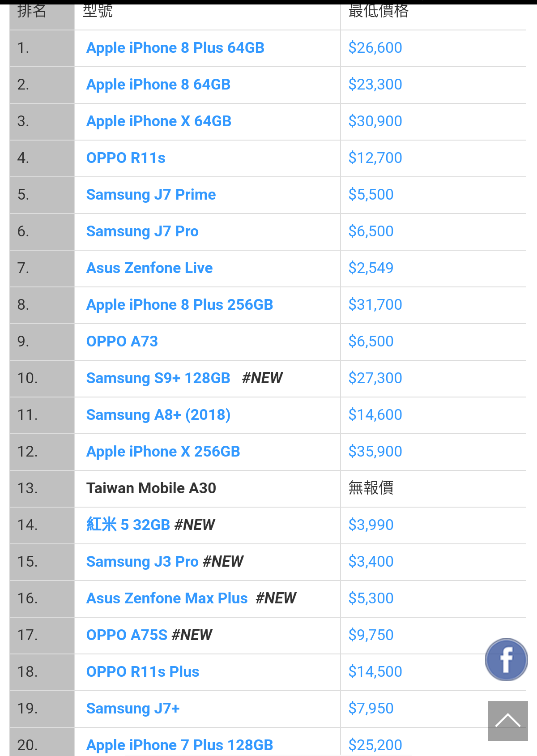Tap the Facebook share icon
The height and width of the screenshot is (756, 537).
tap(507, 660)
